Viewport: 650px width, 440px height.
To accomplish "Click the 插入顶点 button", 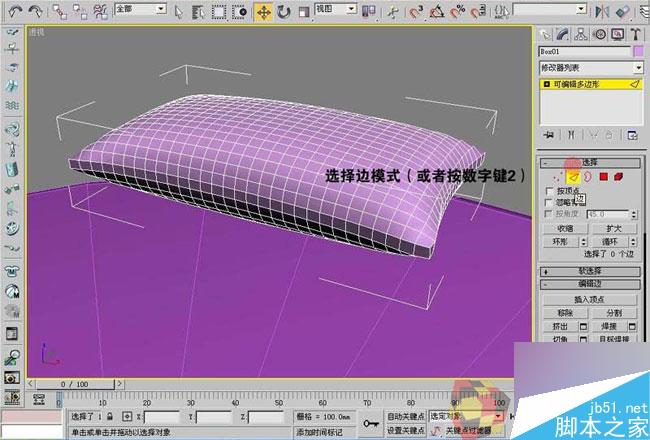I will 589,299.
